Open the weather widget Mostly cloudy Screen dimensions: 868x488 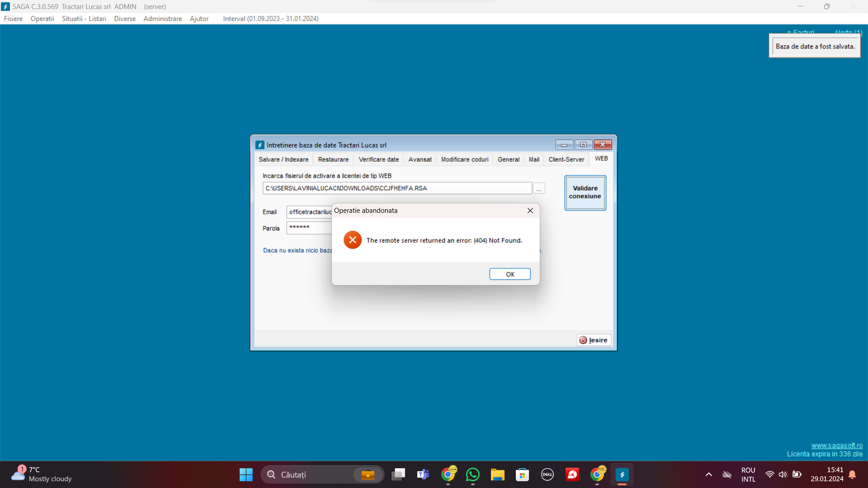click(42, 474)
